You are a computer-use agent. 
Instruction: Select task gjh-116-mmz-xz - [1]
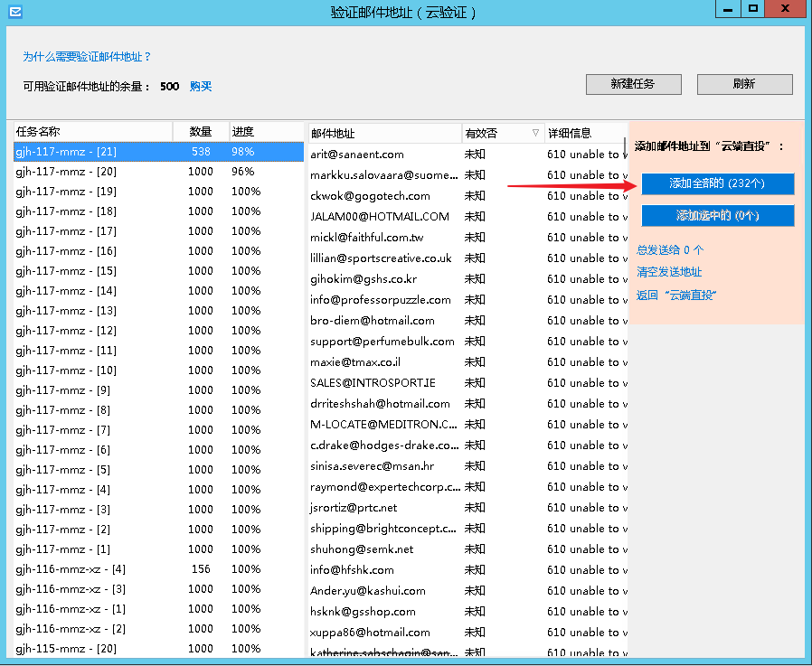[x=158, y=609]
